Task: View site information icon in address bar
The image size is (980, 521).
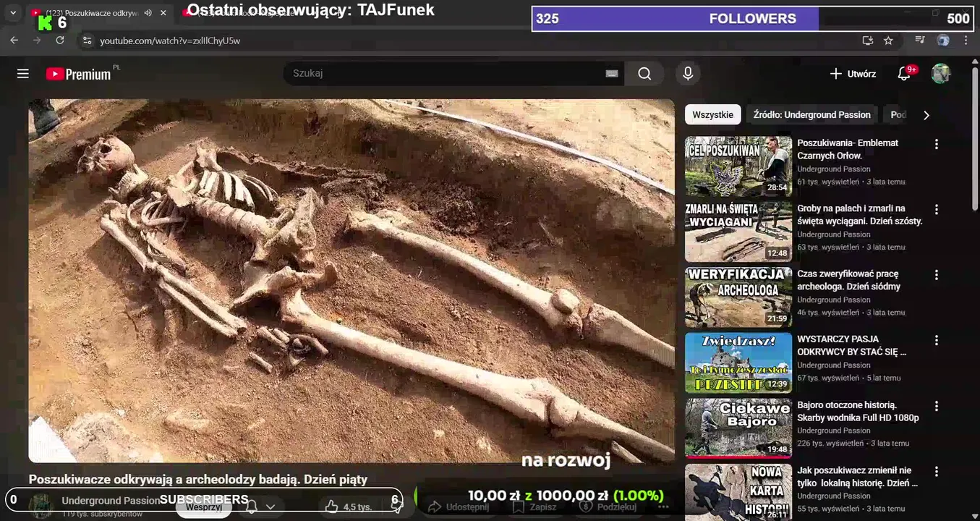Action: tap(87, 41)
